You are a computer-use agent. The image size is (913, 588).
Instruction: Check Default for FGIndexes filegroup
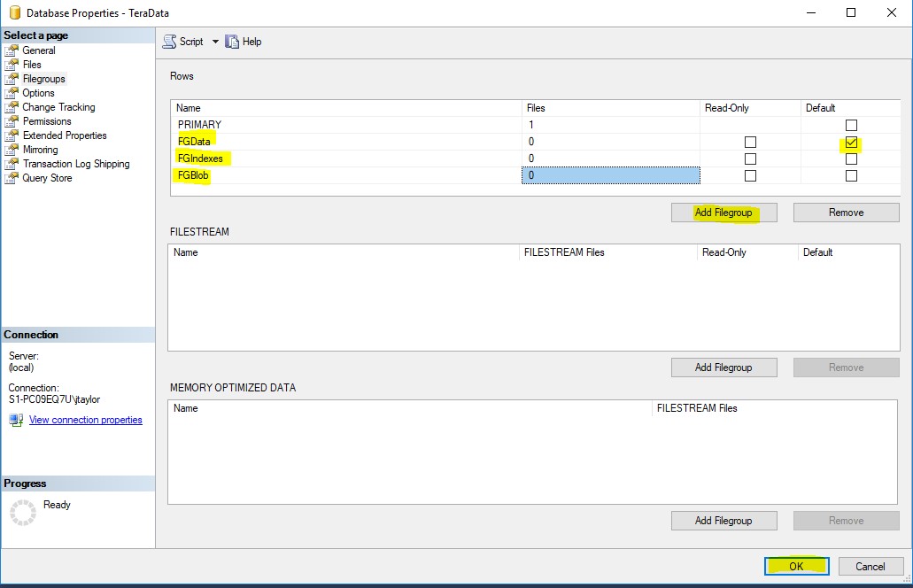[x=851, y=159]
